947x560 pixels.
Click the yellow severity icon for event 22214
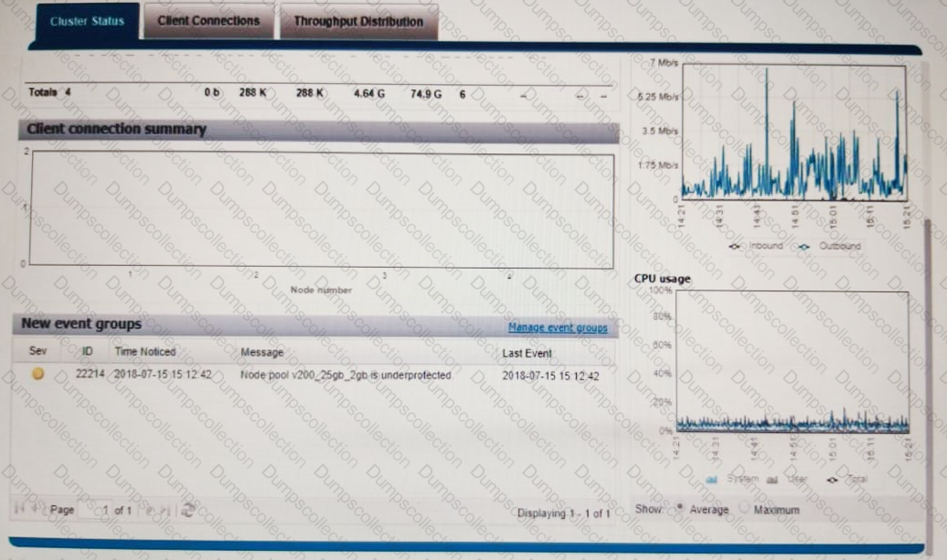tap(37, 375)
